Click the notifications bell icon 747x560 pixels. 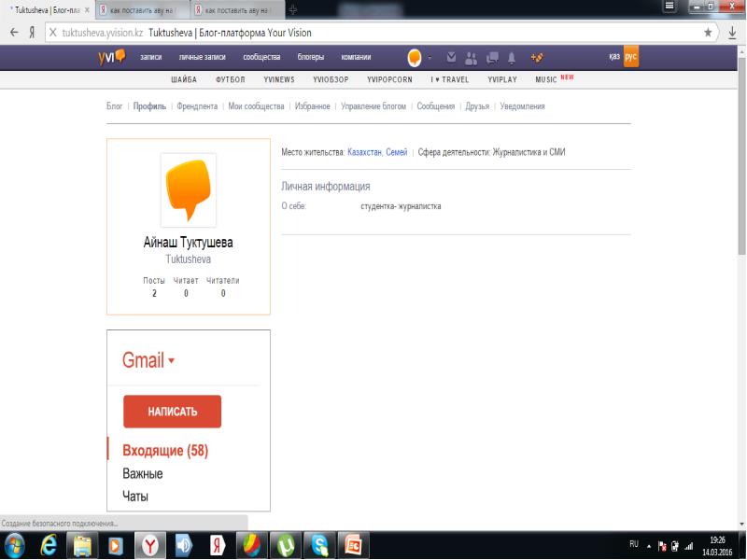pos(511,57)
